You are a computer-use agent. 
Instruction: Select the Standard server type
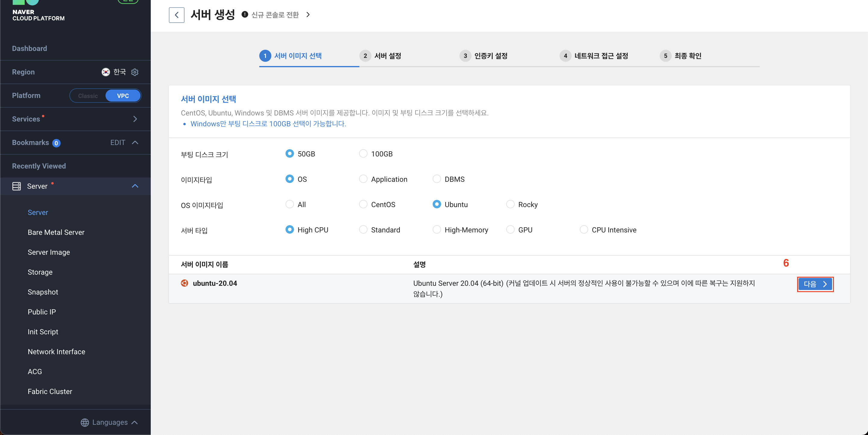(363, 229)
